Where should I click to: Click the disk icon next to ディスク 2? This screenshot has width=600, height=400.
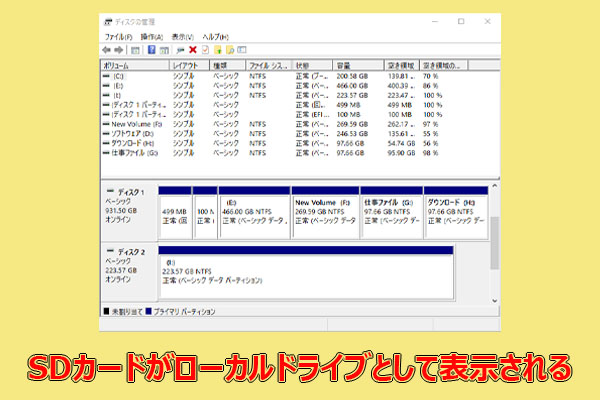click(110, 251)
